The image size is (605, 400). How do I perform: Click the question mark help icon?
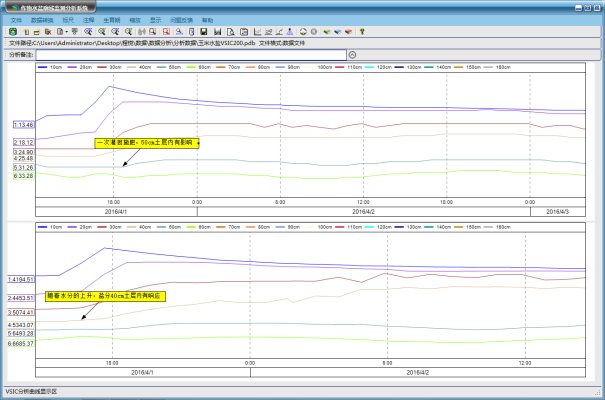pos(362,32)
